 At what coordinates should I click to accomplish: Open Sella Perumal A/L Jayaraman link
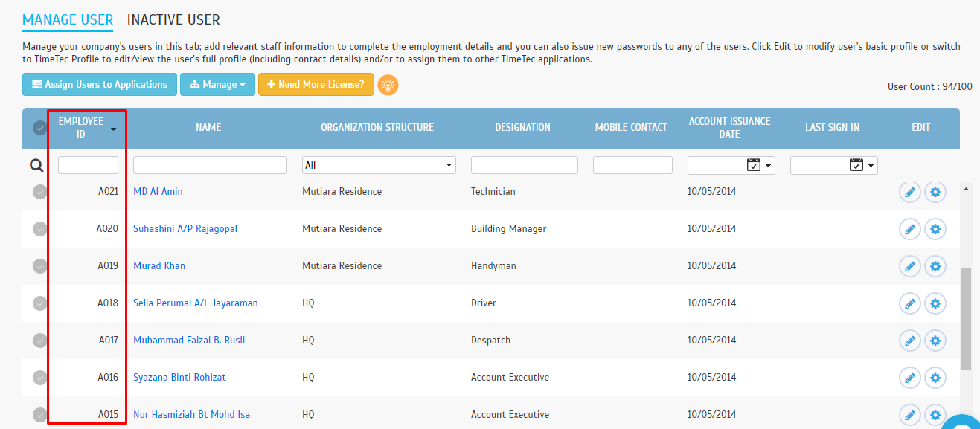tap(196, 303)
